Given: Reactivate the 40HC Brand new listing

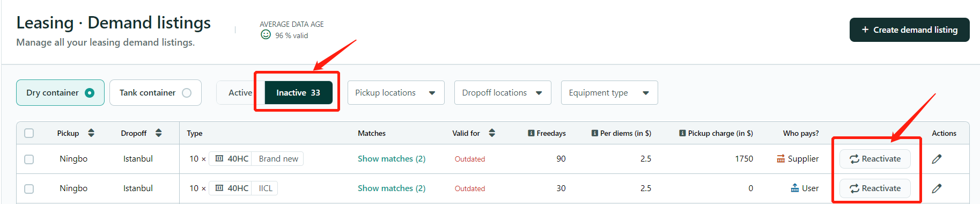Looking at the screenshot, I should click(x=875, y=159).
